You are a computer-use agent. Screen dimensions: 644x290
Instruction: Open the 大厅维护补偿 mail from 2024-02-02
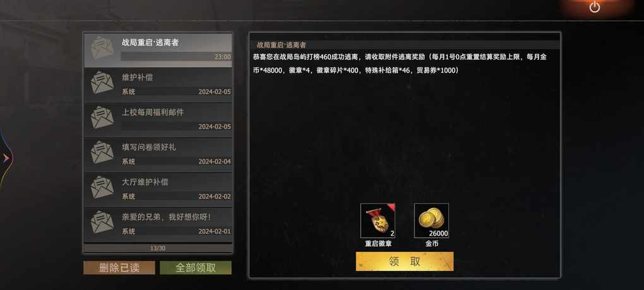coord(158,190)
